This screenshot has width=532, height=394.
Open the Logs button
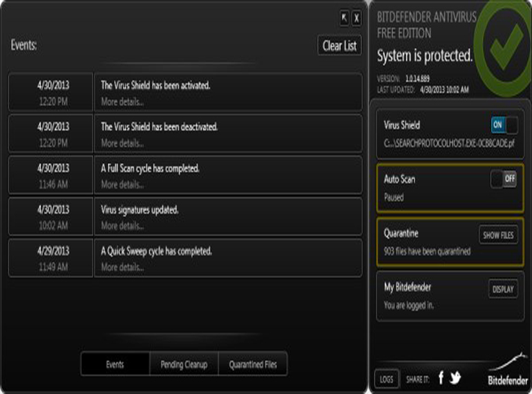386,379
